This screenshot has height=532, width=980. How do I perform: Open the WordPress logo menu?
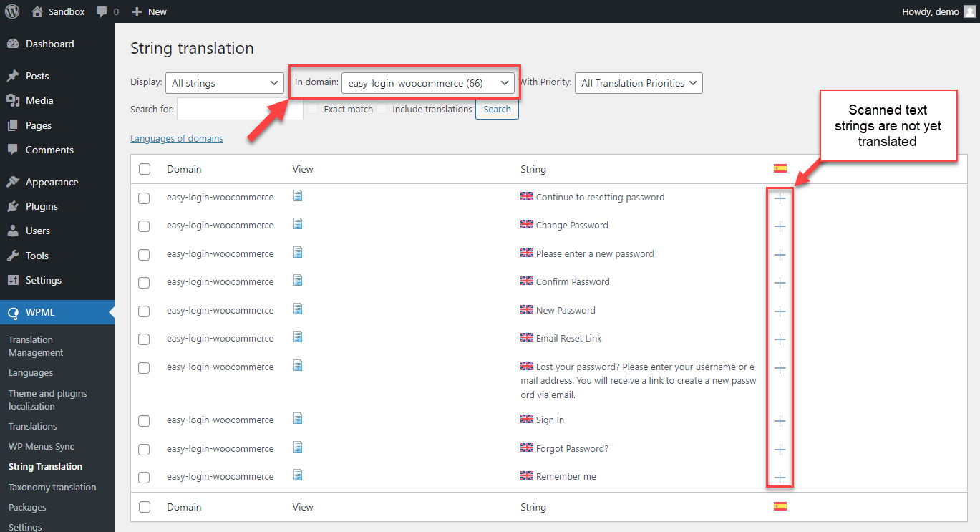click(x=13, y=11)
